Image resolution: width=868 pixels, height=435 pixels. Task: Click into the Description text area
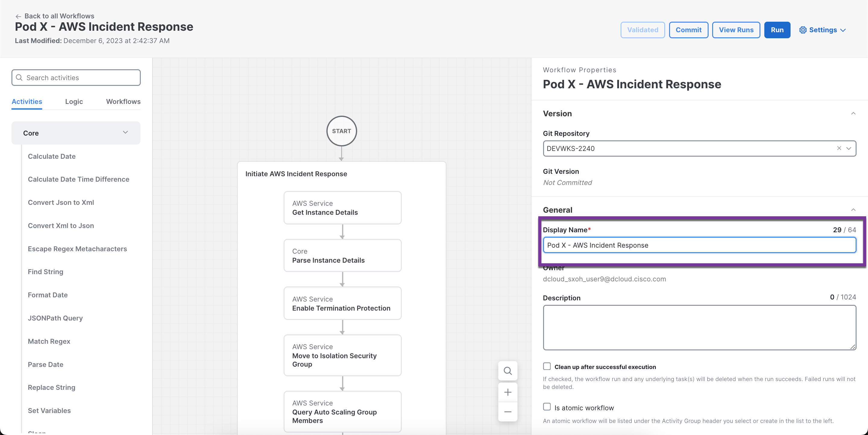699,327
